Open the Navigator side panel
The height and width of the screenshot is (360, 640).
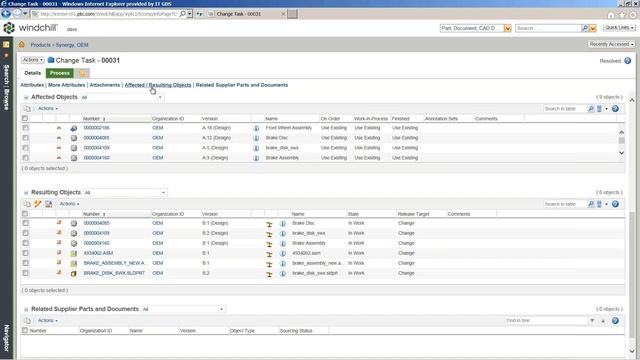click(x=6, y=338)
